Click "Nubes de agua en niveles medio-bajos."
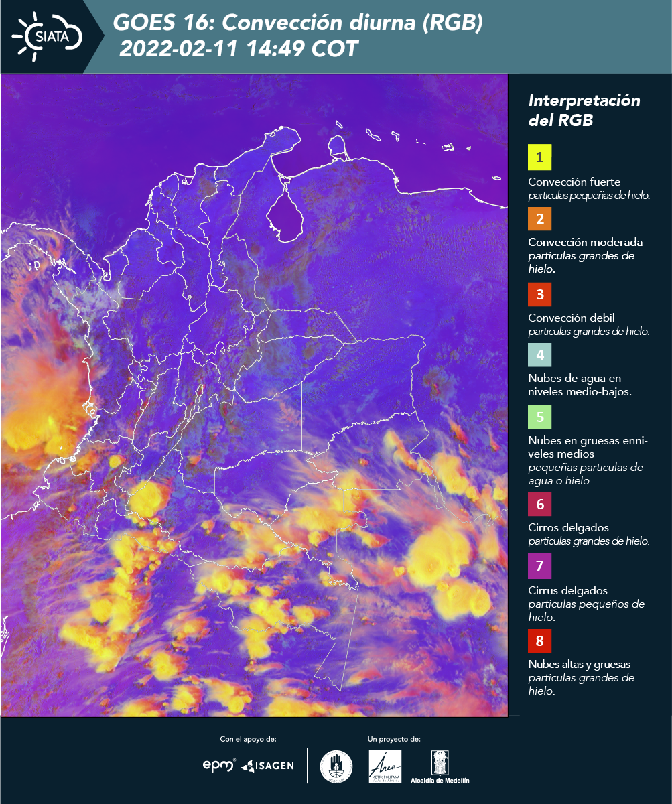 coord(580,385)
